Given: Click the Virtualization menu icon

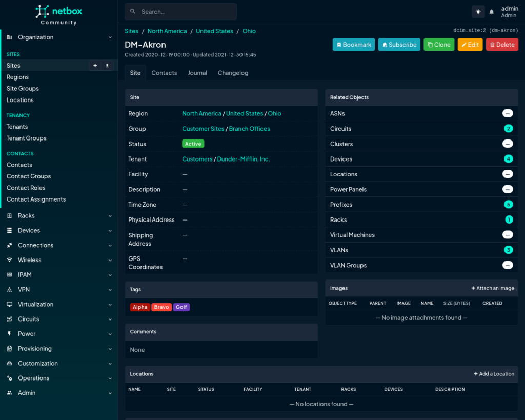Looking at the screenshot, I should coord(9,304).
